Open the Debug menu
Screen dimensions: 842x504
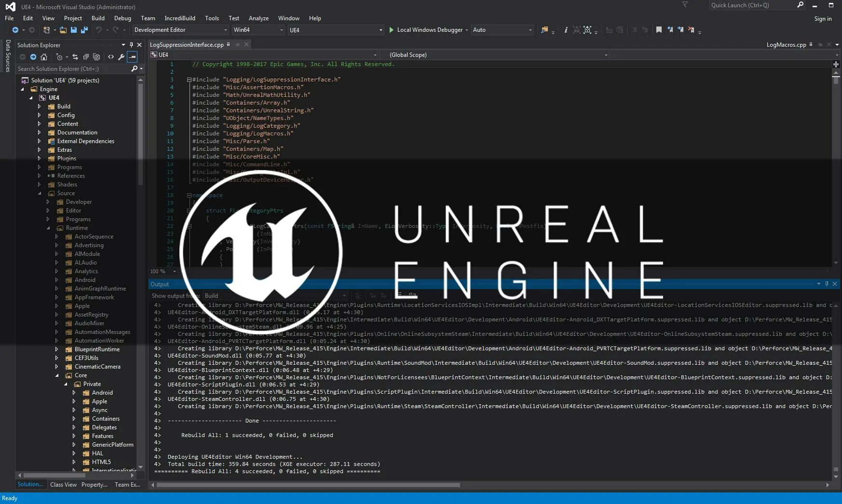click(x=122, y=18)
